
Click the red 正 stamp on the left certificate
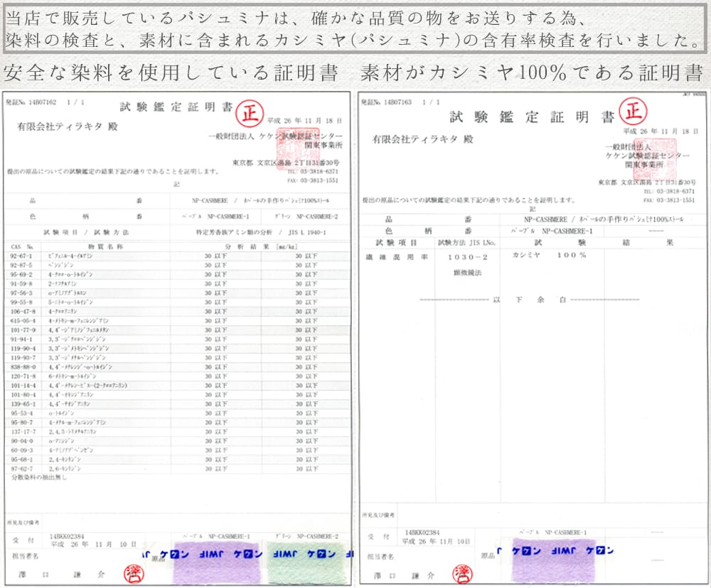(250, 113)
